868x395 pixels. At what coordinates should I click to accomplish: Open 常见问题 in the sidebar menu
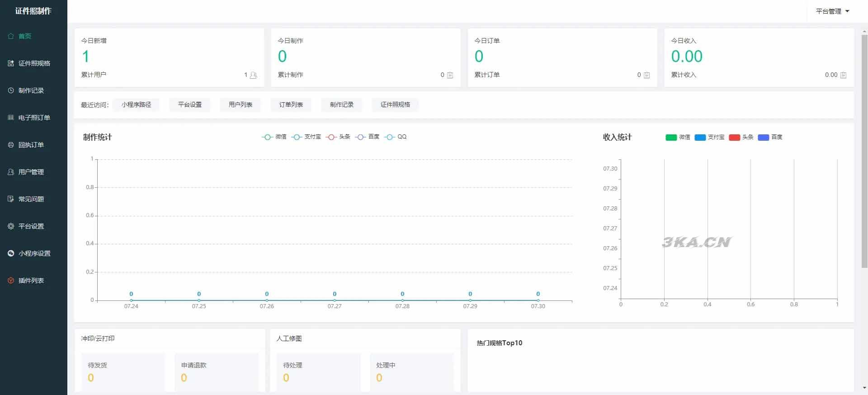click(31, 199)
